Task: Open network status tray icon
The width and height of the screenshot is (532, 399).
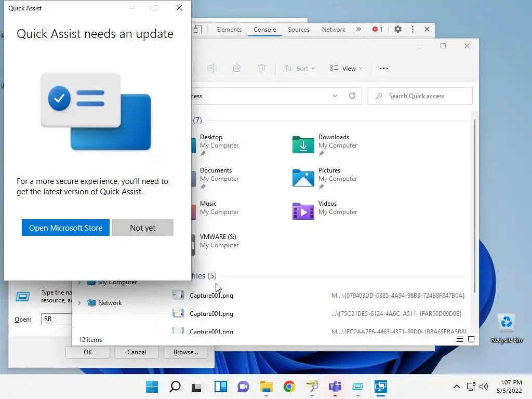Action: (471, 387)
